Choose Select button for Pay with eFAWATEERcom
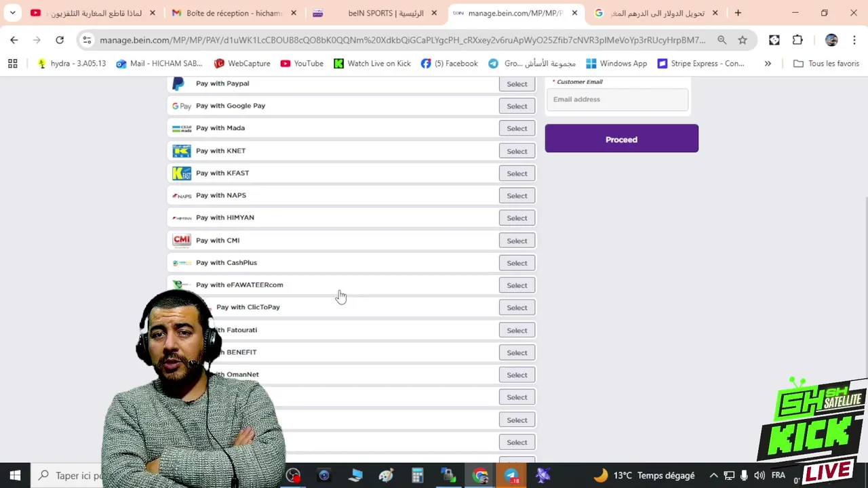 point(517,285)
